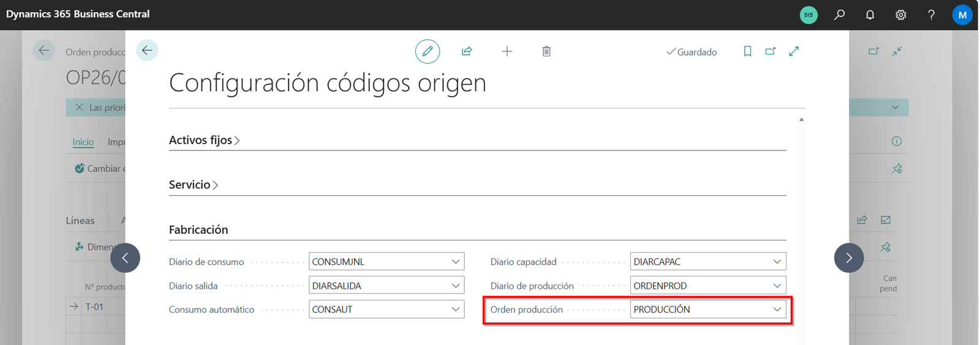
Task: Expand dialog to full screen arrows icon
Action: [794, 51]
